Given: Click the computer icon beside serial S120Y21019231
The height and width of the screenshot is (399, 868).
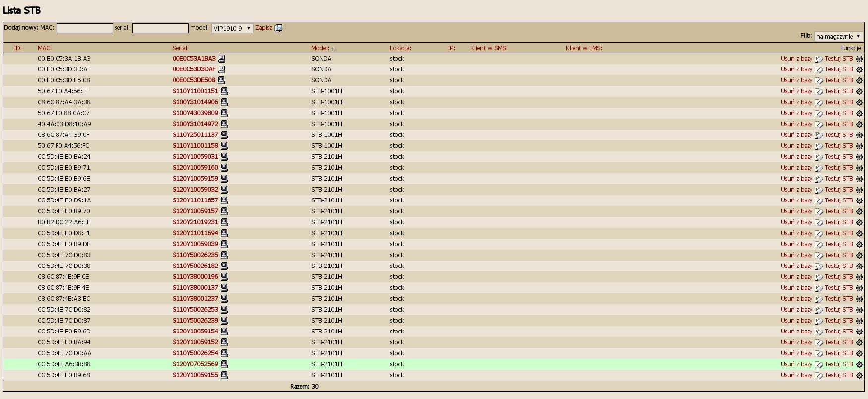Looking at the screenshot, I should (224, 222).
